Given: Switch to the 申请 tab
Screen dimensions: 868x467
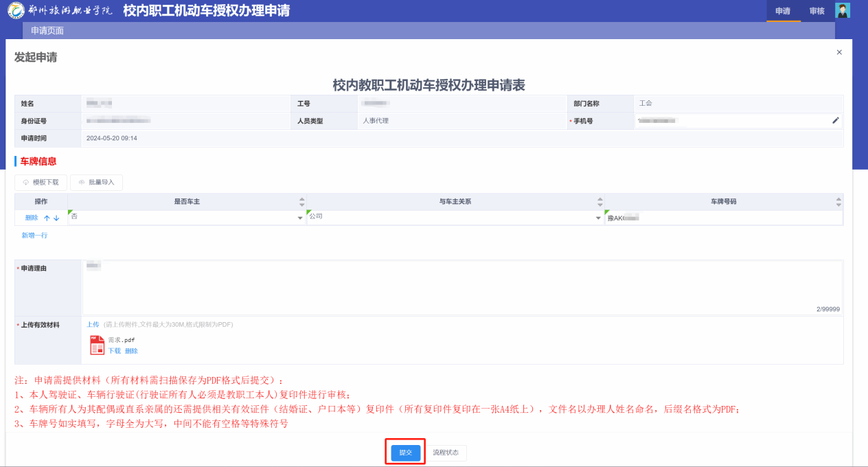Looking at the screenshot, I should coord(783,11).
